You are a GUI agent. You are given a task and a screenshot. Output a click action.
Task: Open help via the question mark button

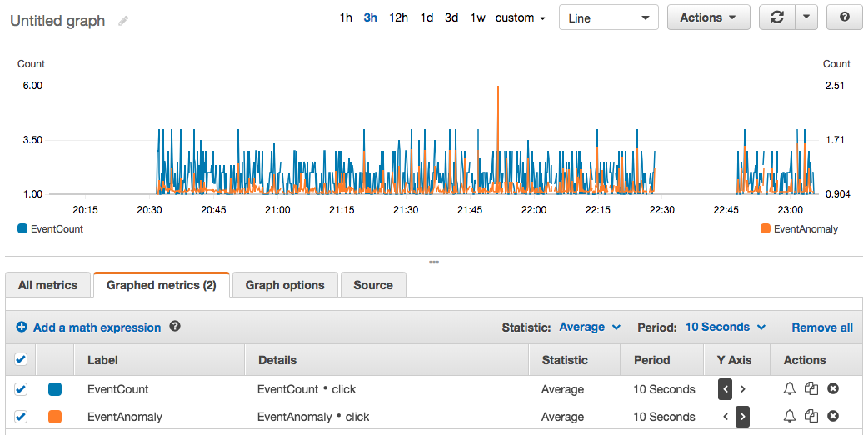pos(844,17)
